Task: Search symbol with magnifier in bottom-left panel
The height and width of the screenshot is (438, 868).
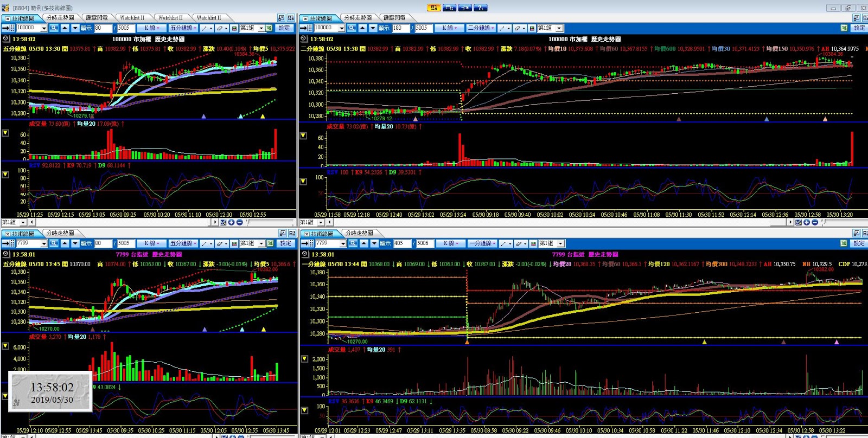Action: click(x=54, y=243)
